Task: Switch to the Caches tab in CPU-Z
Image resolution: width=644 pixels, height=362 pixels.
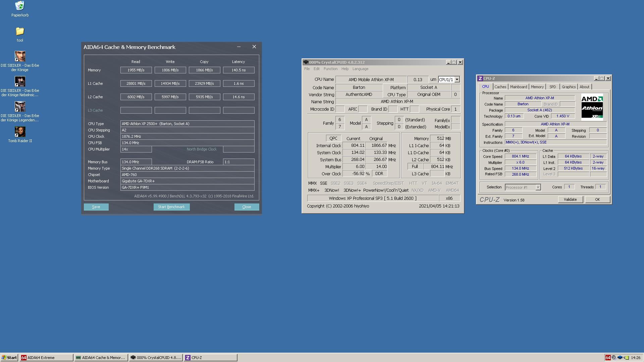Action: [x=500, y=87]
